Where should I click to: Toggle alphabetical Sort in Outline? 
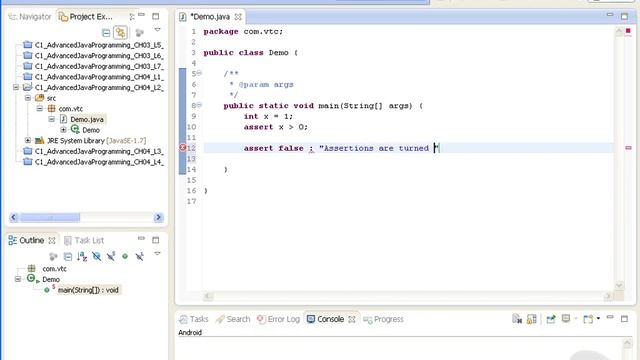pos(82,256)
